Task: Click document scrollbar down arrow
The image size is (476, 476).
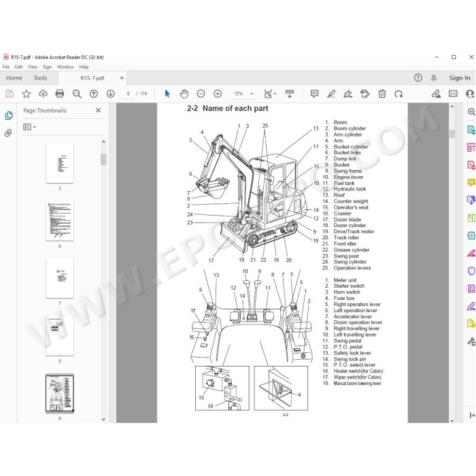Action: point(452,420)
